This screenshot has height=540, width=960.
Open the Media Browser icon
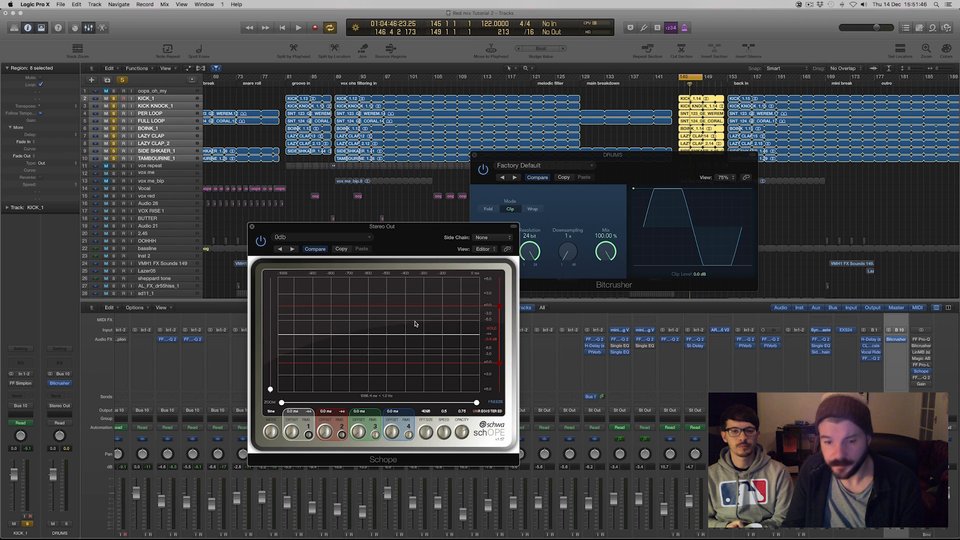947,28
